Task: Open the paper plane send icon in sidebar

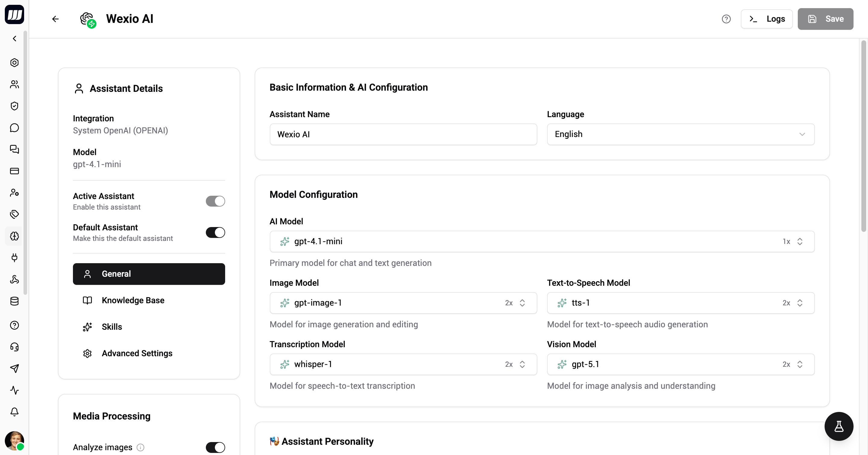Action: click(x=14, y=369)
